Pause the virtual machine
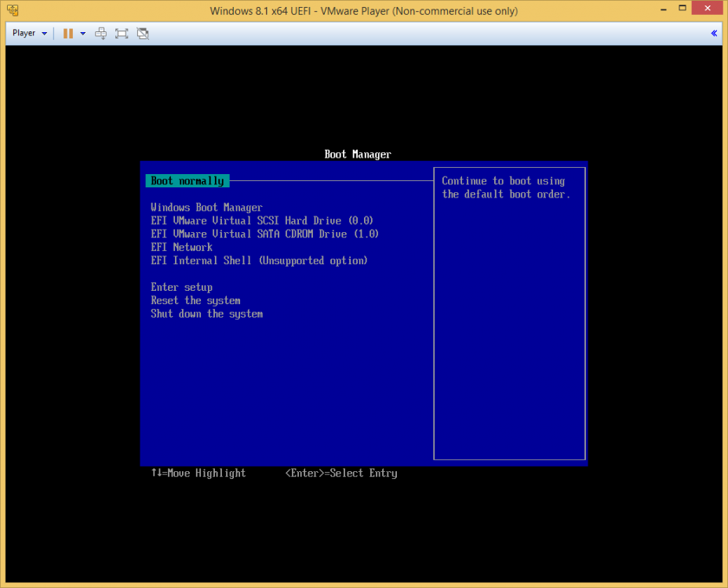The height and width of the screenshot is (588, 728). 68,34
